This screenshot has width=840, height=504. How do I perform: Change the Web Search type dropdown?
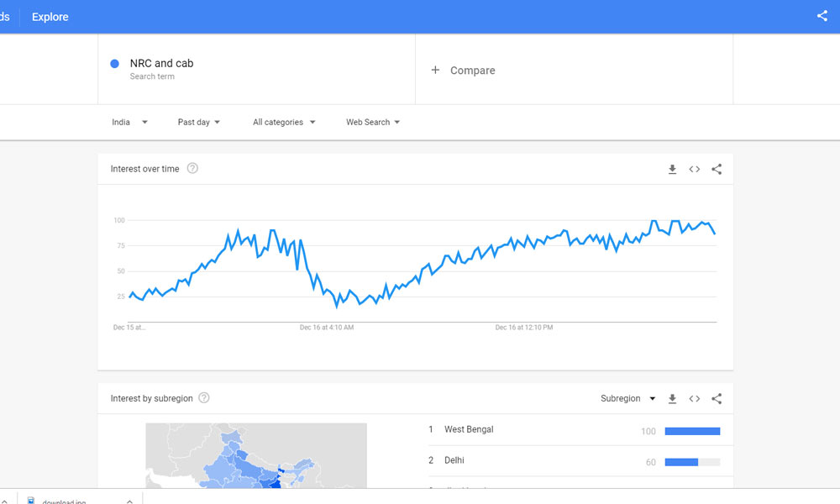click(373, 122)
